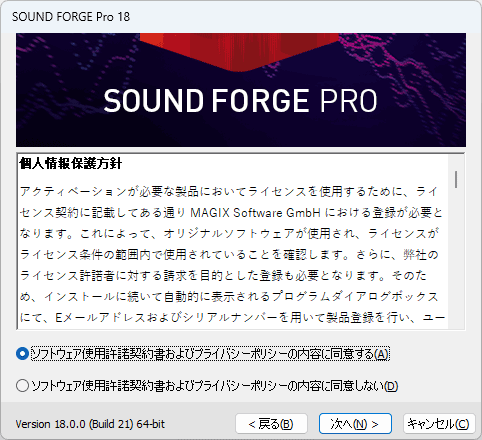482x440 pixels.
Task: Click the disagree option's label text ending (D)
Action: tap(215, 386)
